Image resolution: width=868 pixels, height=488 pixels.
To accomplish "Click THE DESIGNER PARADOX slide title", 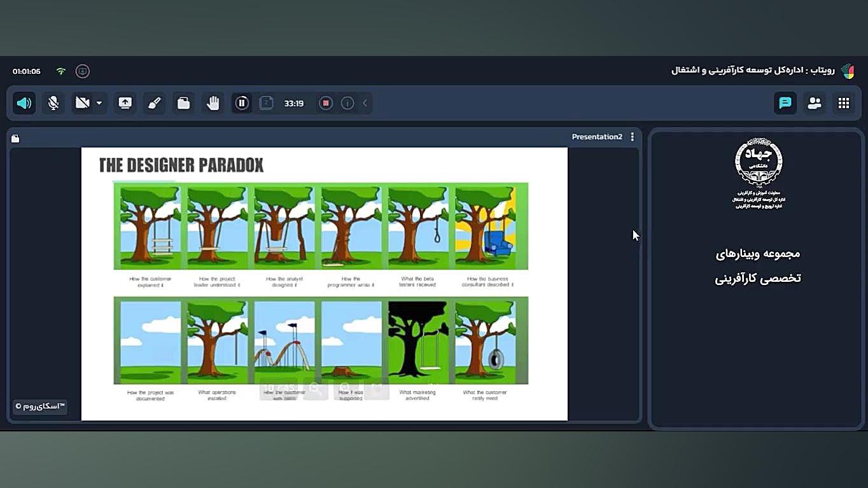I will click(181, 165).
